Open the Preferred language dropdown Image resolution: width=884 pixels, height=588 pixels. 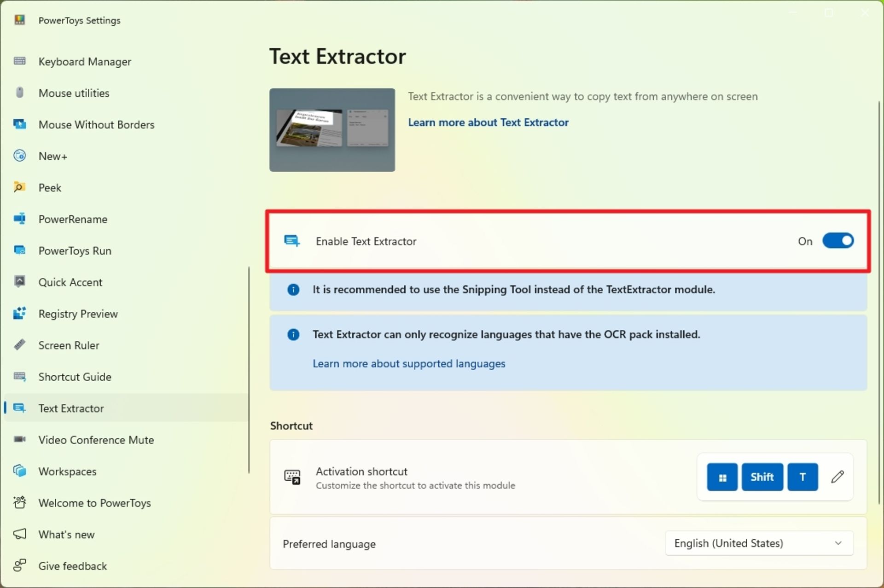click(759, 543)
